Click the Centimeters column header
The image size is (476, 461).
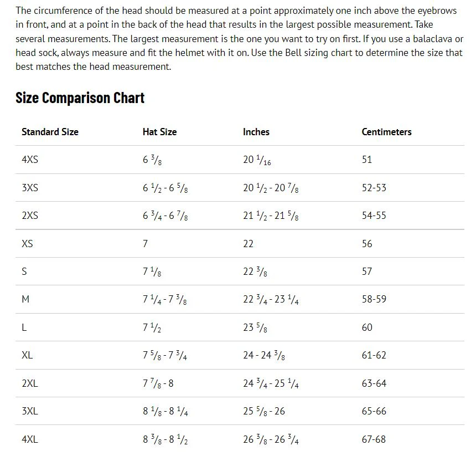tap(386, 132)
